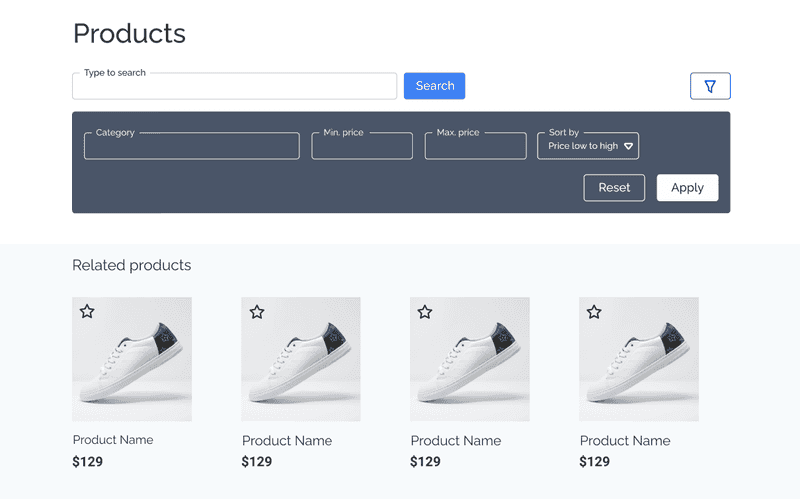Click the Category input field
The image size is (800, 499).
tap(191, 147)
